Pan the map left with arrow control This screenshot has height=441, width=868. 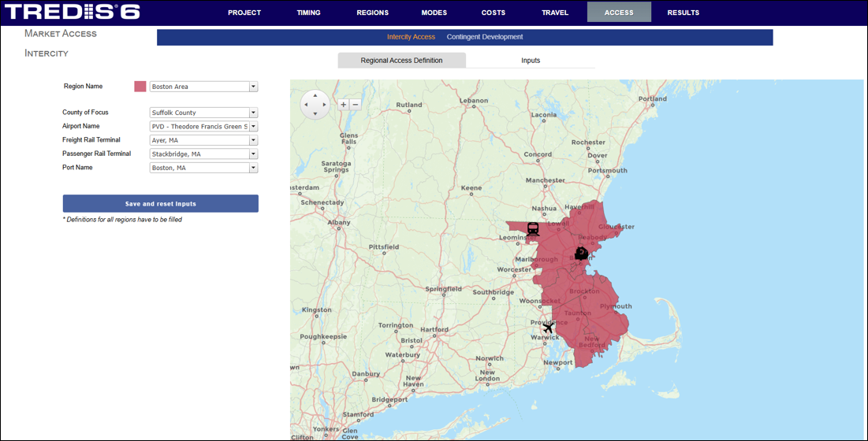coord(306,105)
